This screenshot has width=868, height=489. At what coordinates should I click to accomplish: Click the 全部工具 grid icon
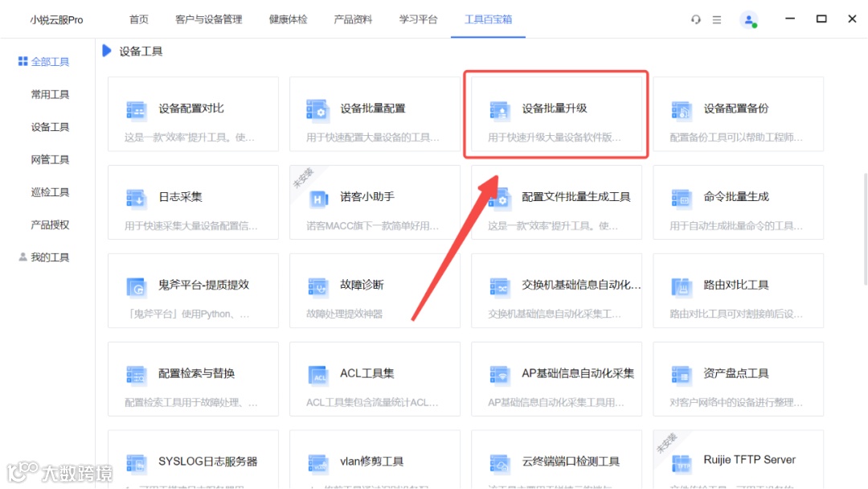click(23, 61)
